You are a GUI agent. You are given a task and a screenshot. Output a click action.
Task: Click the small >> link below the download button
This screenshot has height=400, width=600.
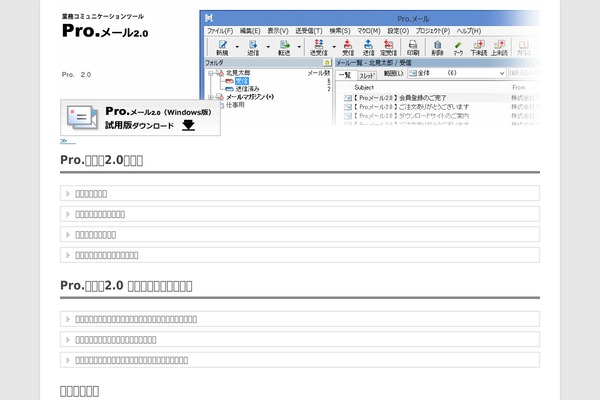coord(67,141)
